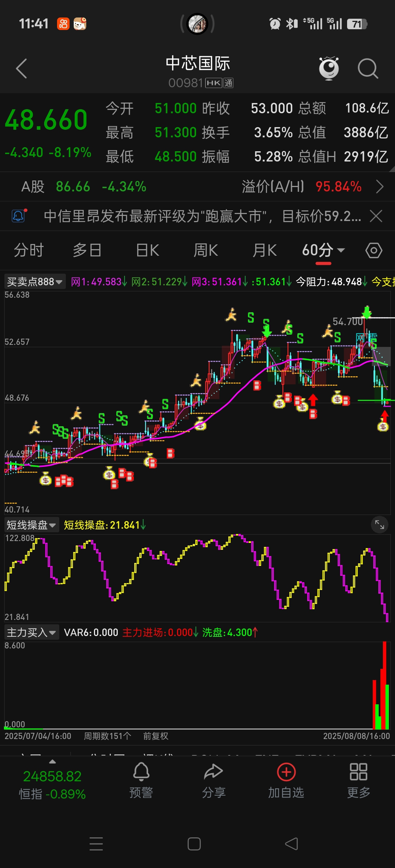Tap the 网1:49.583 indicator value

[x=99, y=282]
